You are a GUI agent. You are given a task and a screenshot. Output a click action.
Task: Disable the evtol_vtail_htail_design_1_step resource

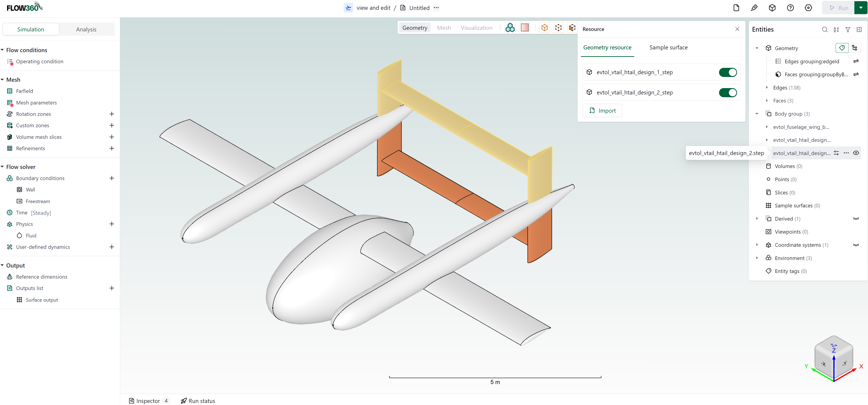[728, 72]
